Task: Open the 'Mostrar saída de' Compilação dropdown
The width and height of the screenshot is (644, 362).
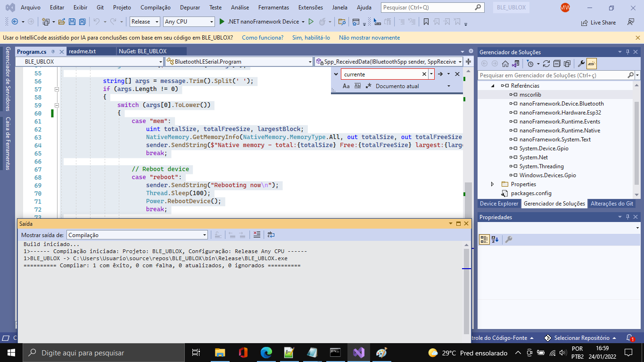Action: tap(205, 235)
